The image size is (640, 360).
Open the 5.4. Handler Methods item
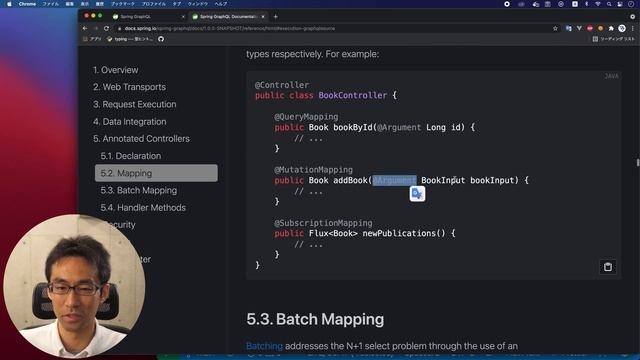[x=143, y=207]
